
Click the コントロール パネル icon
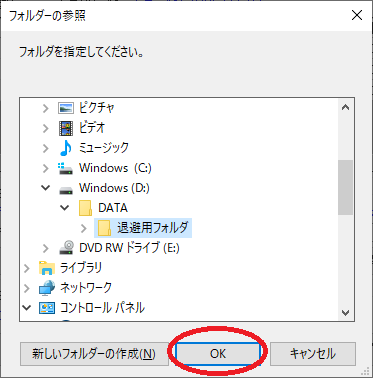pyautogui.click(x=47, y=308)
